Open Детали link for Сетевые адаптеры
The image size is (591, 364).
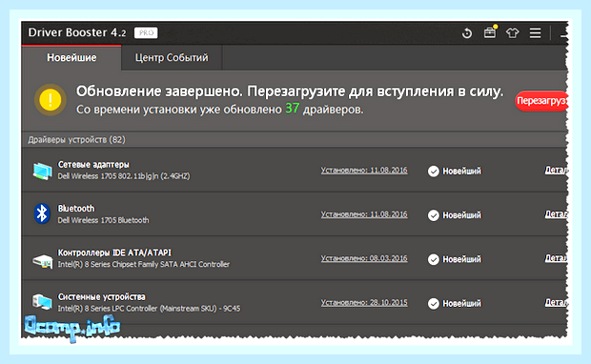tap(556, 170)
